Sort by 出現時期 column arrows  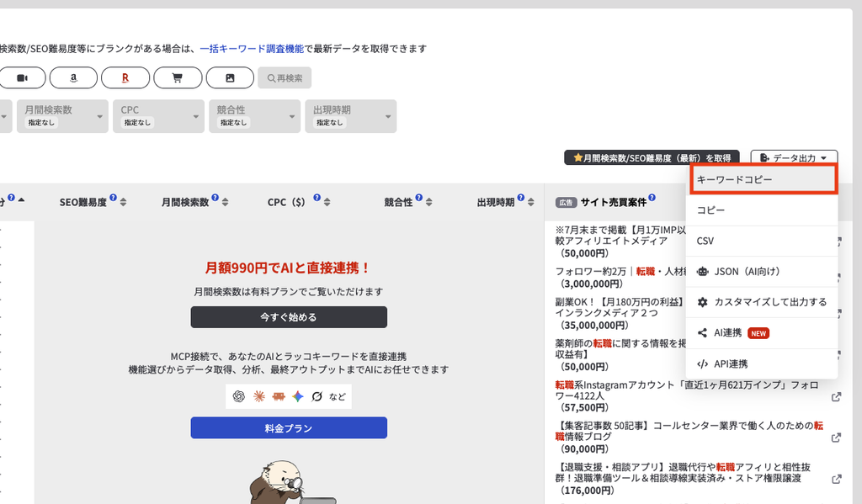[530, 202]
